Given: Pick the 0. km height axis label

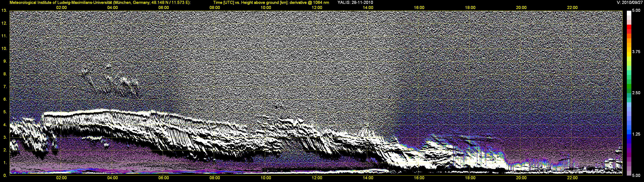Looking at the screenshot, I should (x=5, y=176).
